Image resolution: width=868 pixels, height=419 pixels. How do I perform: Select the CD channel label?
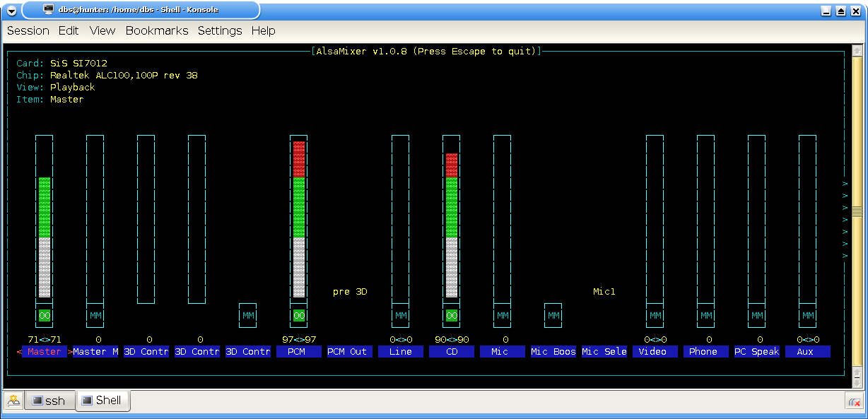452,352
